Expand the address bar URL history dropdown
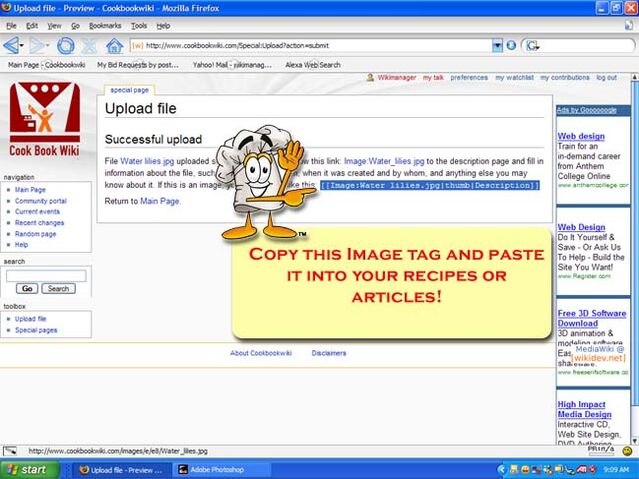 pos(497,45)
